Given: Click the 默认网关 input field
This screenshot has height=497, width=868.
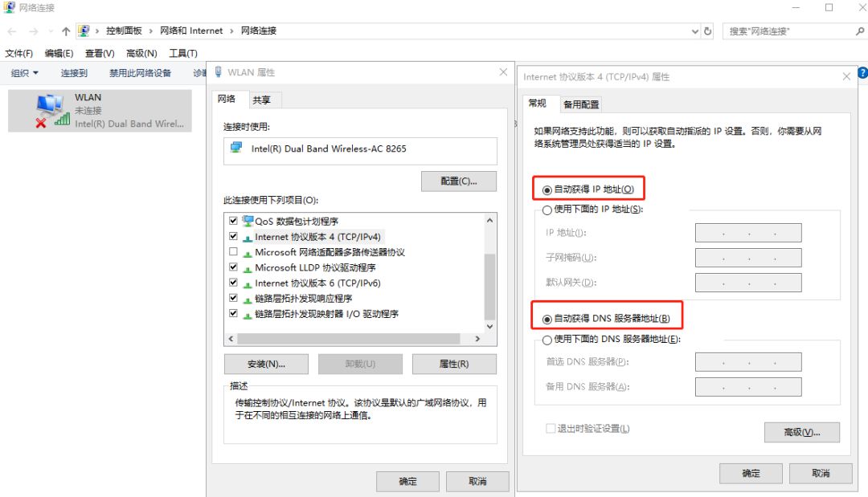Looking at the screenshot, I should click(748, 283).
